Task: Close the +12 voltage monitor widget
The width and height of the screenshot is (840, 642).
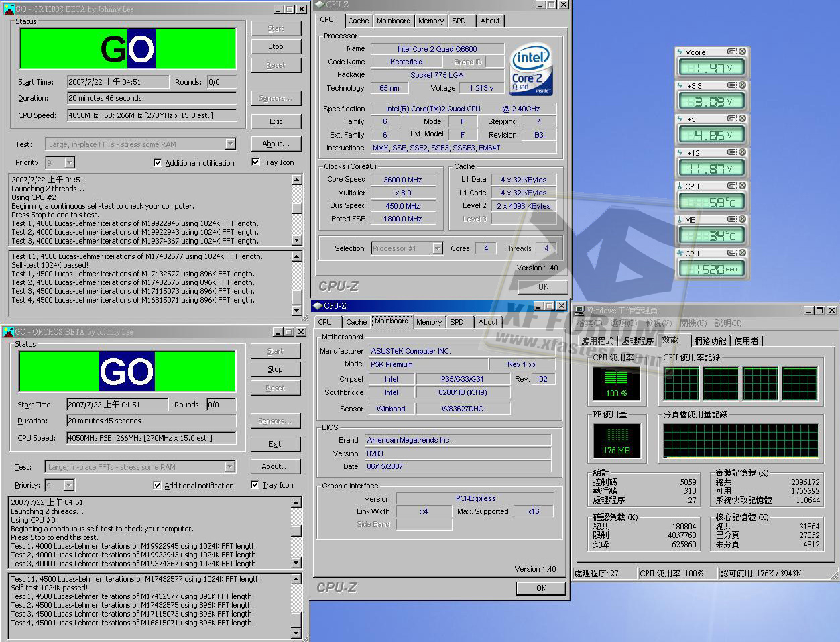Action: [x=742, y=152]
